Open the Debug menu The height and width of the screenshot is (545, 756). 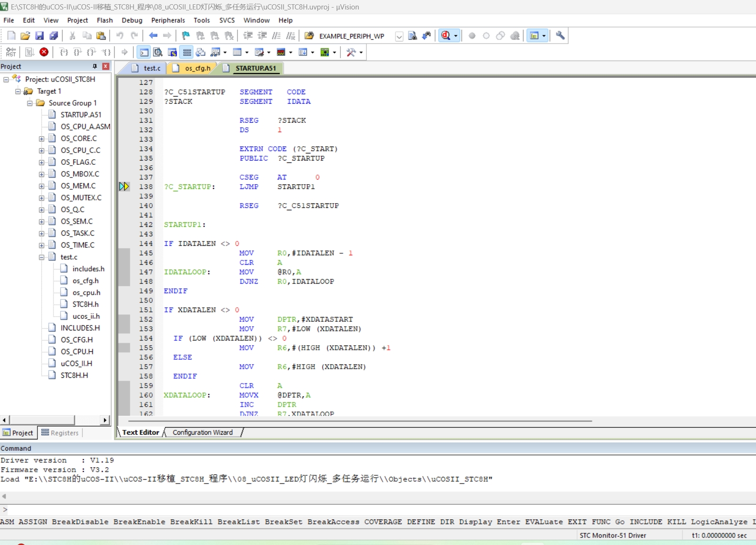[x=132, y=20]
